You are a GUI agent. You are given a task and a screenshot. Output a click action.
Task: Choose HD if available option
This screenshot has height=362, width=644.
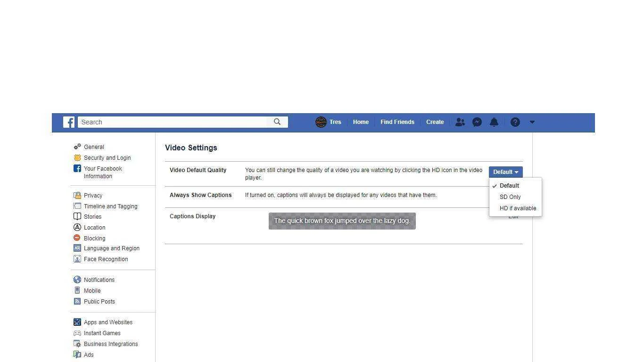515,208
